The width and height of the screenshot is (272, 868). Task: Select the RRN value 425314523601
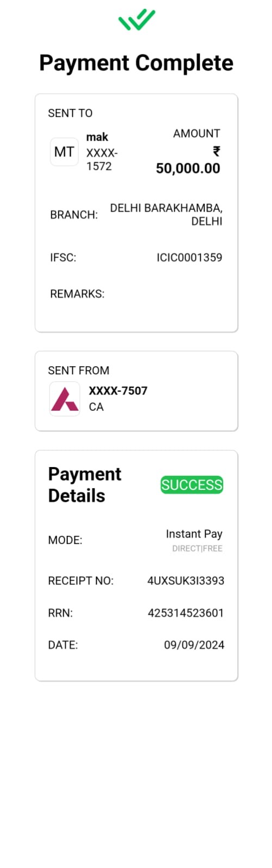click(x=186, y=613)
